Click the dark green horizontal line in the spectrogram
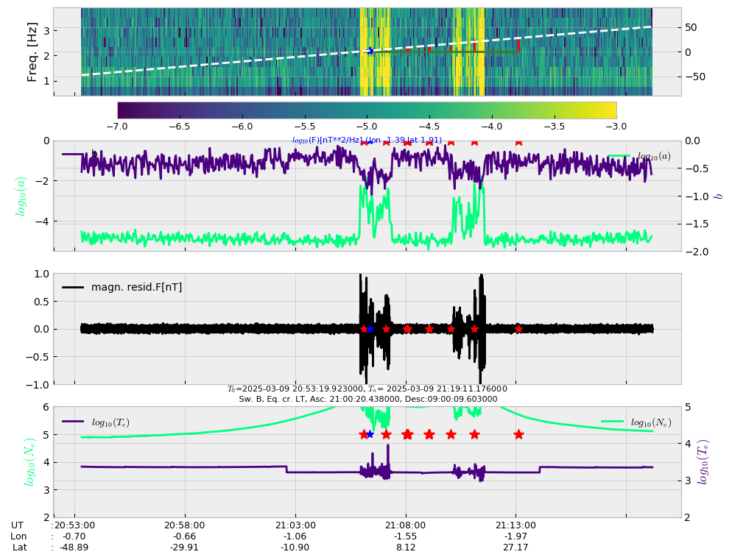 pyautogui.click(x=446, y=52)
